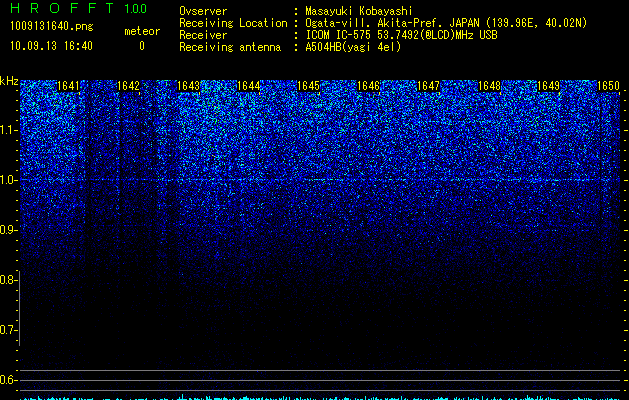Viewport: 629px width, 400px height.
Task: Click the ICOM IC-575 receiver value
Action: [x=402, y=35]
